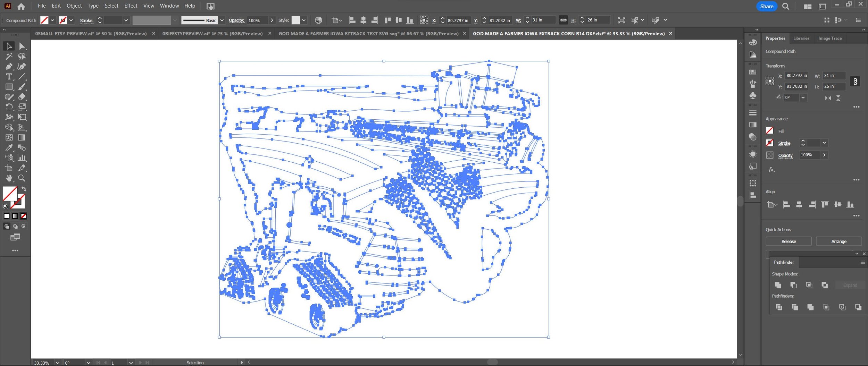Image resolution: width=868 pixels, height=366 pixels.
Task: Select Draw Behind mode
Action: (15, 226)
